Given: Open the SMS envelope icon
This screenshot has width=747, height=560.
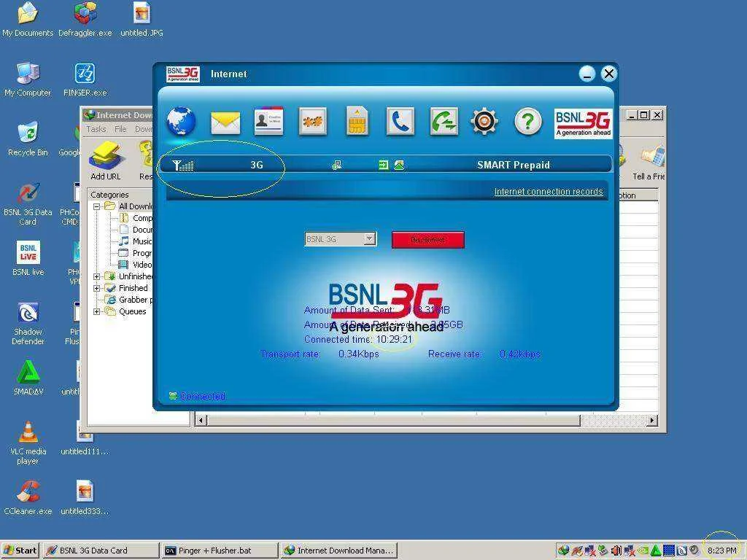Looking at the screenshot, I should (x=225, y=122).
